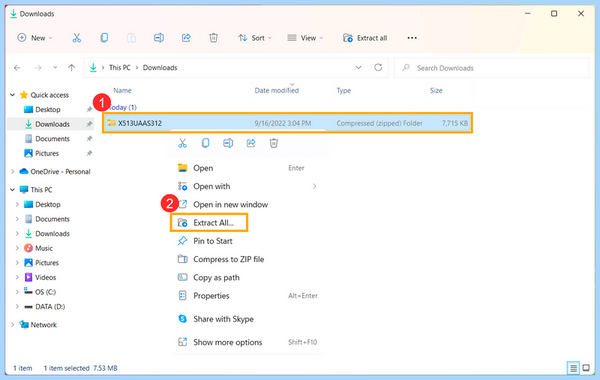Sort by the Type column header

click(344, 90)
